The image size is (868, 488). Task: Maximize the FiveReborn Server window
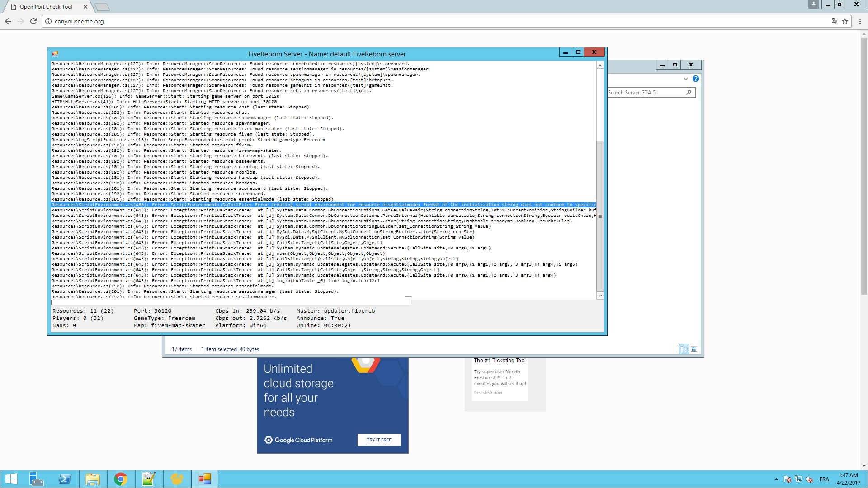578,52
